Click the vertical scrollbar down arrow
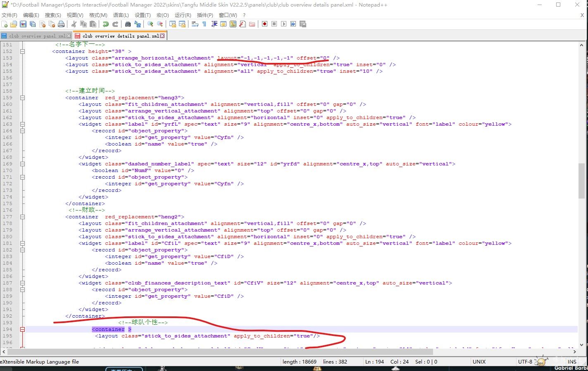 coord(581,345)
